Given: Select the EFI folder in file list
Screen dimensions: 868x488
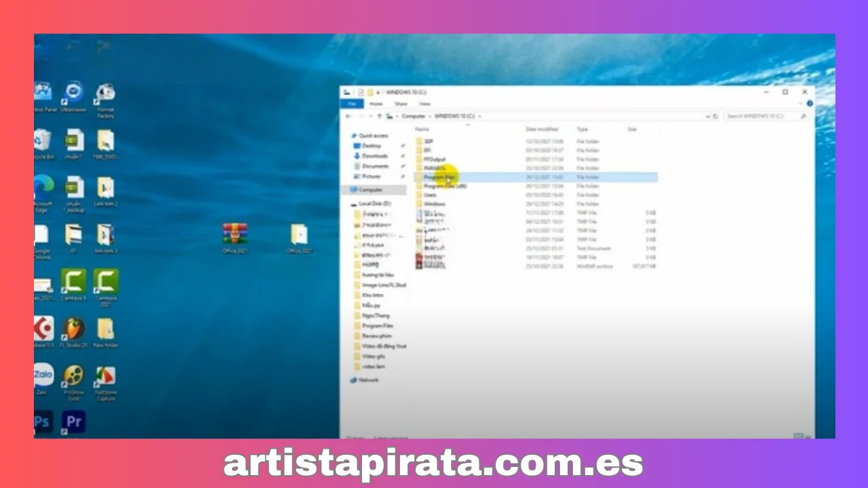Looking at the screenshot, I should pyautogui.click(x=535, y=150).
